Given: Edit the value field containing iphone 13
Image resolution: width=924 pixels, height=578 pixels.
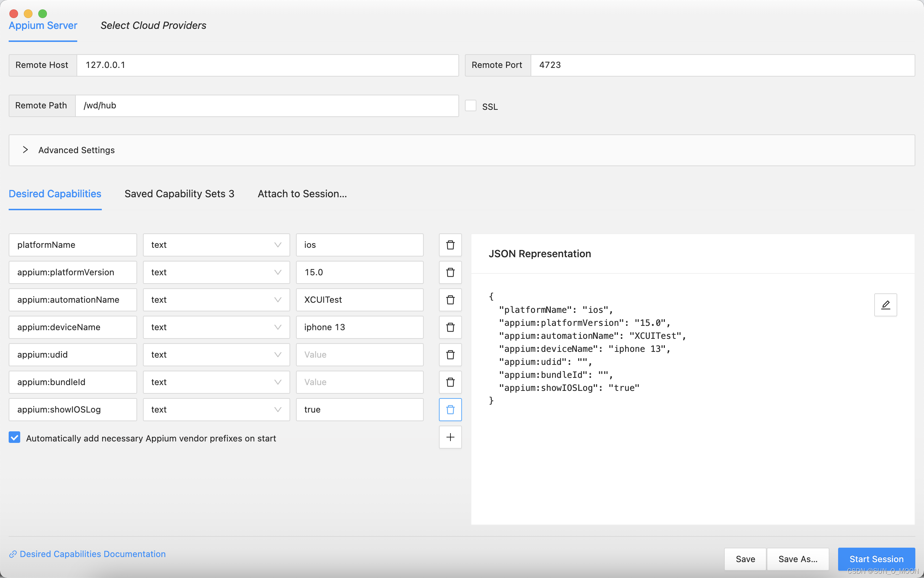Looking at the screenshot, I should pyautogui.click(x=359, y=327).
